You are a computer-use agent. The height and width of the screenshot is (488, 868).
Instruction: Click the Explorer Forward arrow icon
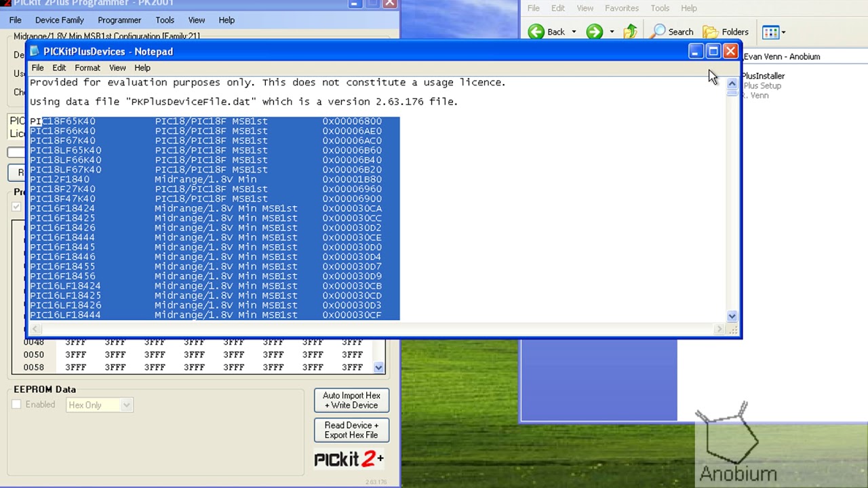pos(595,32)
